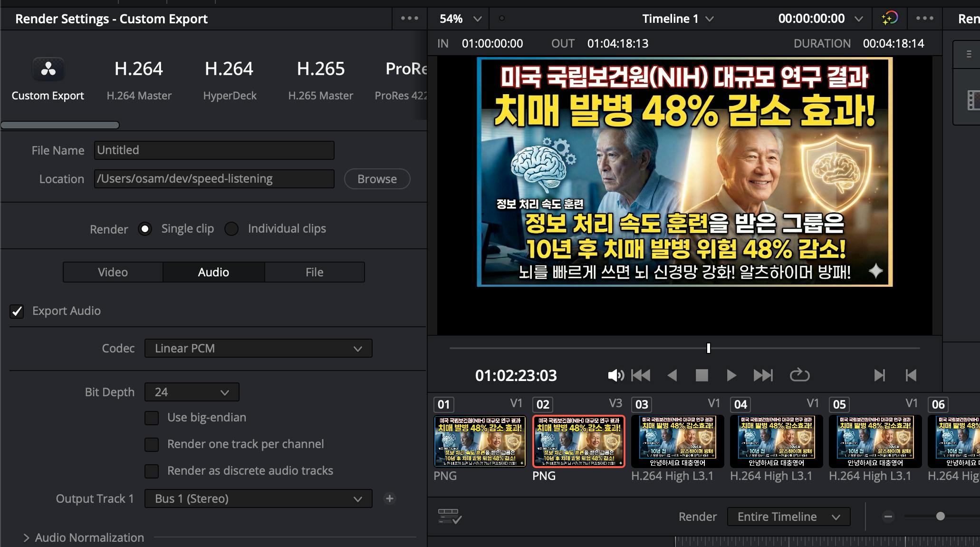
Task: Toggle the clip filter checklist icon
Action: 449,517
